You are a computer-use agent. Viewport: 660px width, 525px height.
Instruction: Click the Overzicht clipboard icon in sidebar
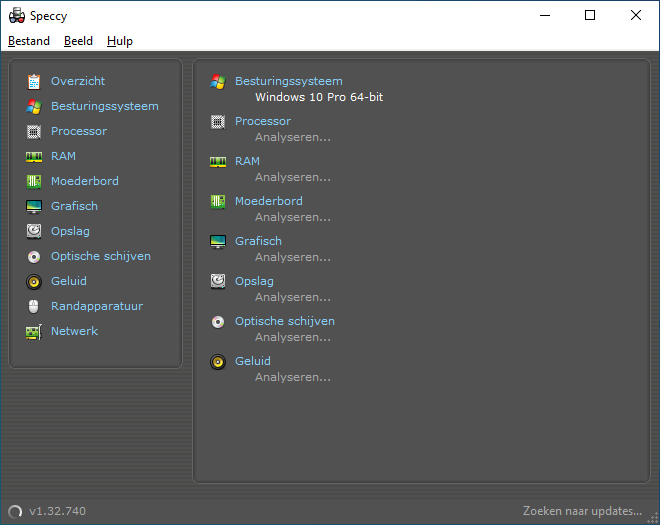coord(34,81)
